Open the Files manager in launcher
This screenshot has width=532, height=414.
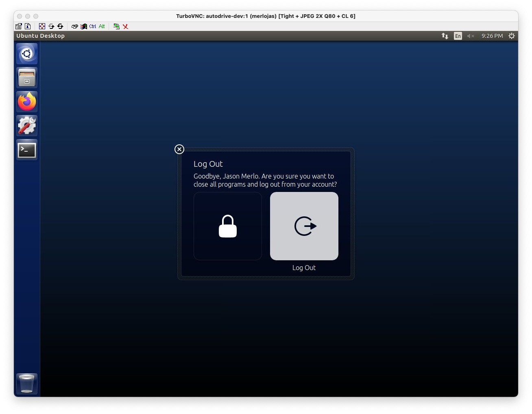tap(27, 78)
